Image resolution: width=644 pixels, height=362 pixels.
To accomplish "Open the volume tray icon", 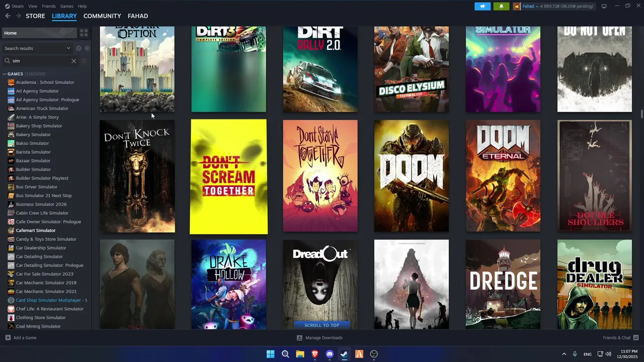I will [x=608, y=354].
